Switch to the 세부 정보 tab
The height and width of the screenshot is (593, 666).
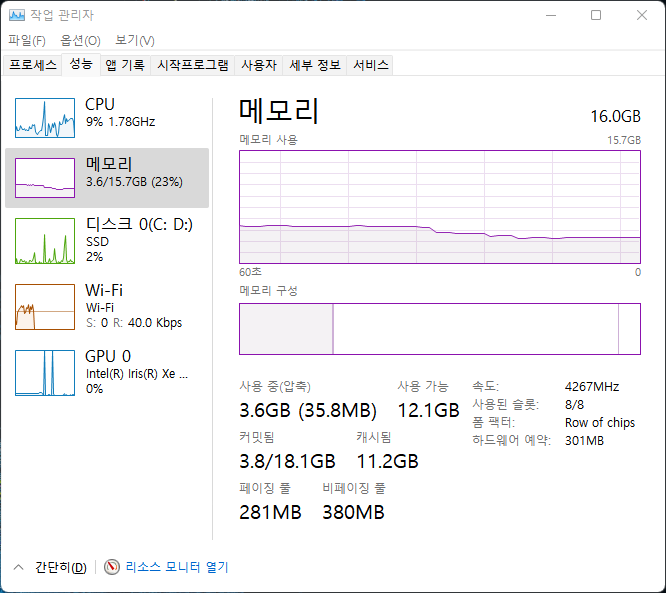point(314,65)
